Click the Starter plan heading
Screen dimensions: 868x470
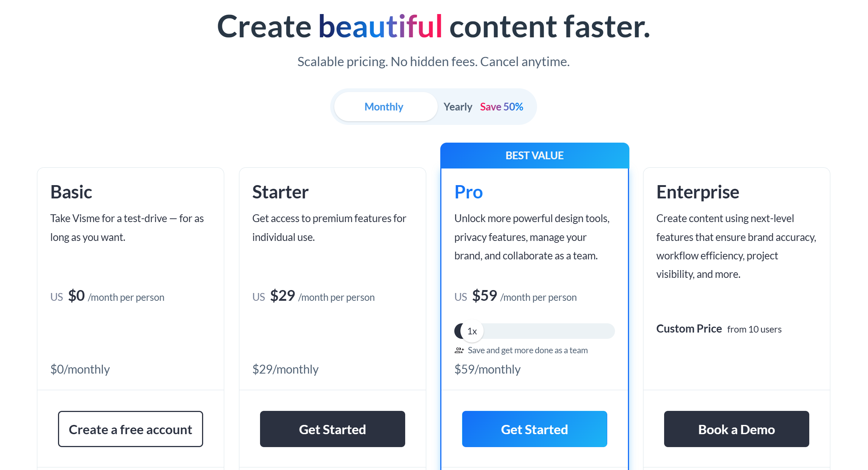(x=280, y=192)
